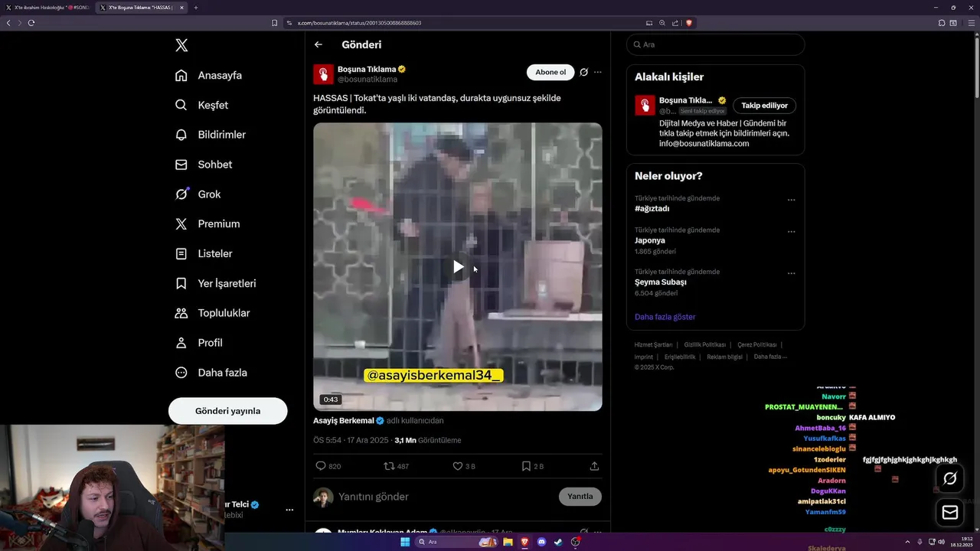Screen dimensions: 980x551
Task: Click Gönderi yayınla button
Action: tap(227, 411)
